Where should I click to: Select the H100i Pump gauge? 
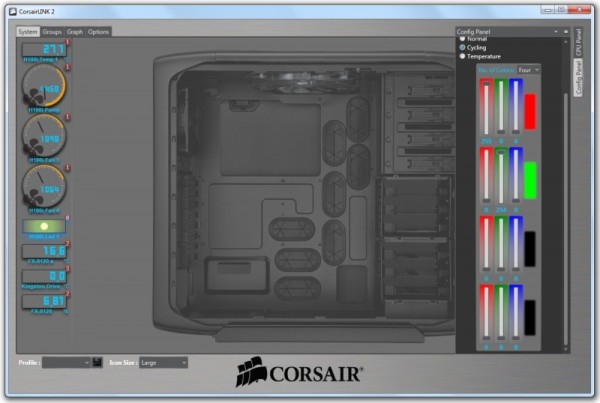pyautogui.click(x=44, y=86)
